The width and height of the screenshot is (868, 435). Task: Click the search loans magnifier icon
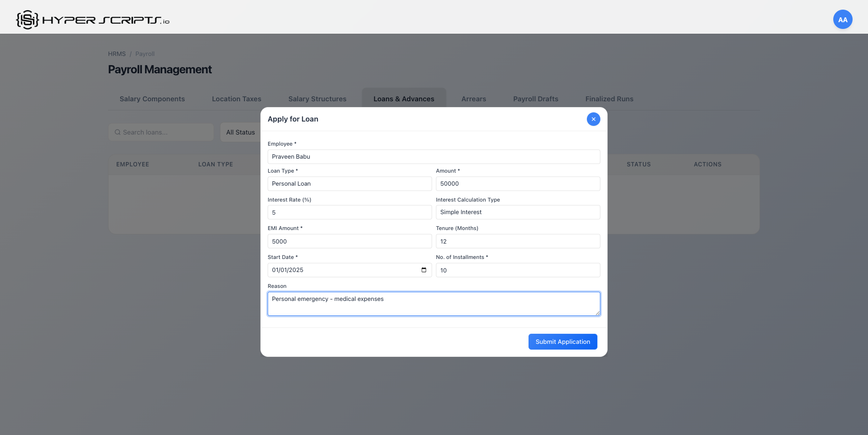point(118,132)
